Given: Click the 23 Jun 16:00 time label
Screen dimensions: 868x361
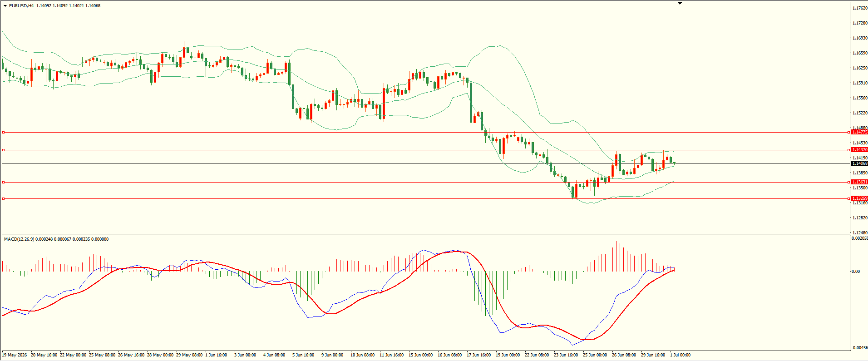Looking at the screenshot, I should click(x=566, y=355).
